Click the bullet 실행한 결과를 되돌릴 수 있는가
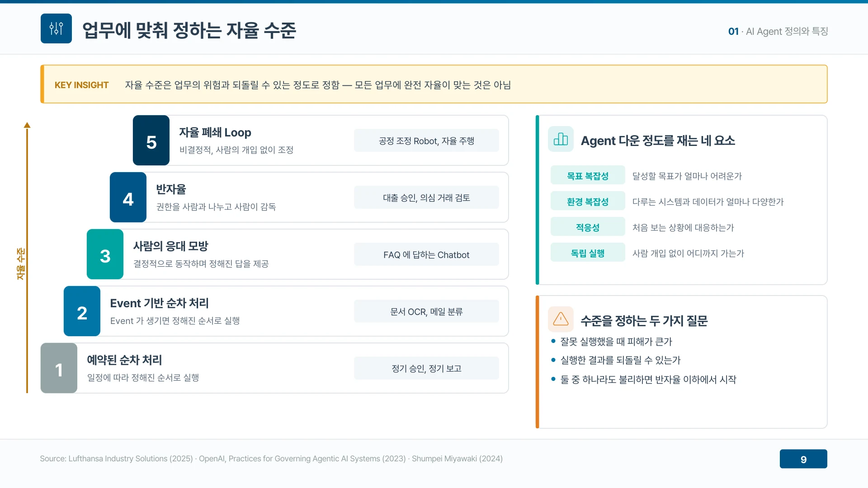868x488 pixels. (x=620, y=360)
